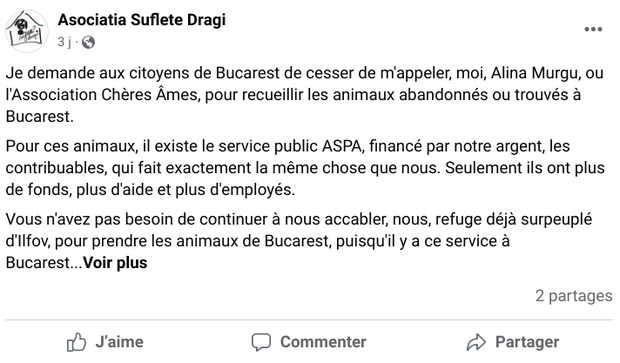This screenshot has width=620, height=363.
Task: Select the Partager label
Action: point(527,342)
